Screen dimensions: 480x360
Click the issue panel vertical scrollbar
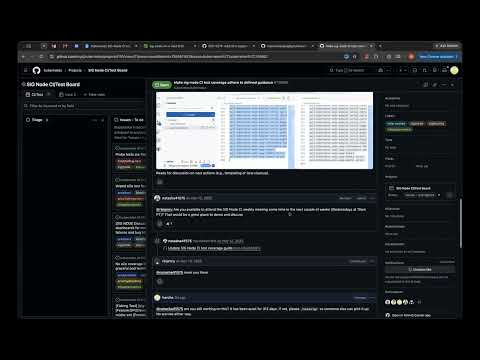pyautogui.click(x=461, y=223)
